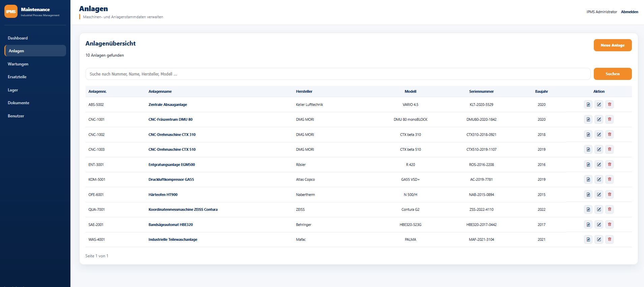The height and width of the screenshot is (287, 644).
Task: Delete icon for KOM-5001 row
Action: (x=609, y=179)
